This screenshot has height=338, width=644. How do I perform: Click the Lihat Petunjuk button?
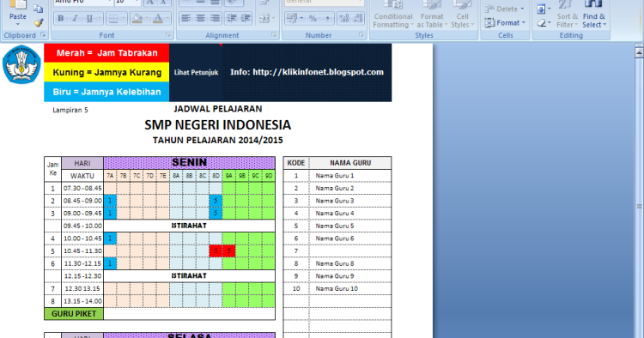[196, 72]
